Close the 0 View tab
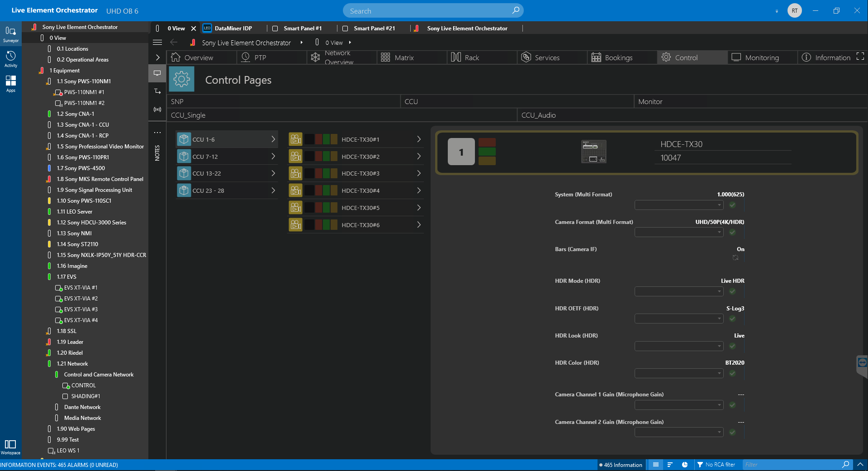868x471 pixels. pos(194,28)
